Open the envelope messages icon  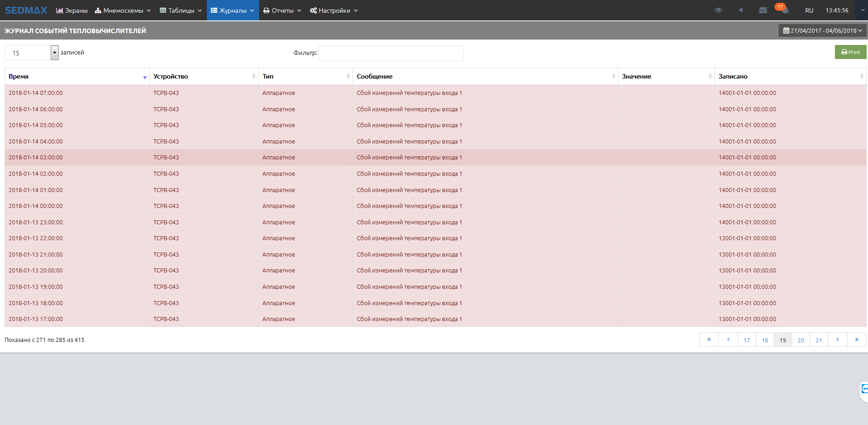click(763, 10)
